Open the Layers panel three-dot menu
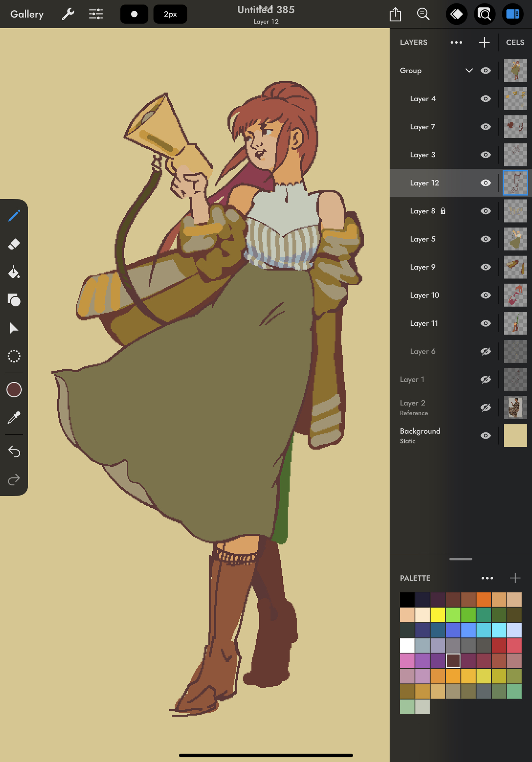 click(x=456, y=42)
